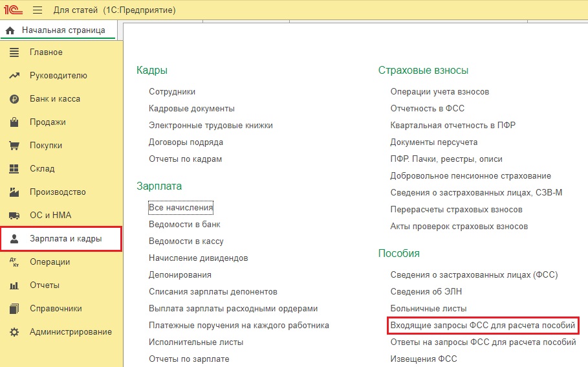Select the Руководителю chart icon
Viewport: 588px width, 367px height.
click(x=14, y=76)
